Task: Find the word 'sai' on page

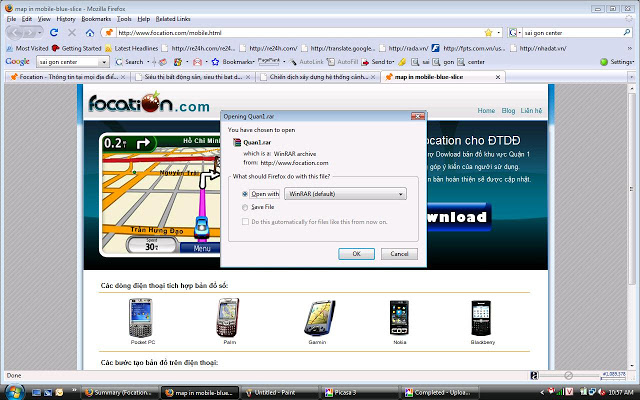Action: click(420, 62)
